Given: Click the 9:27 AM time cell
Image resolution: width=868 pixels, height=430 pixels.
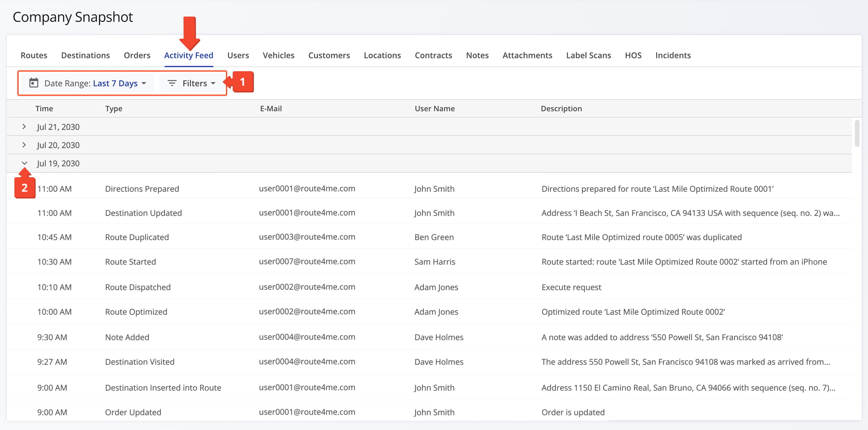Looking at the screenshot, I should point(52,362).
